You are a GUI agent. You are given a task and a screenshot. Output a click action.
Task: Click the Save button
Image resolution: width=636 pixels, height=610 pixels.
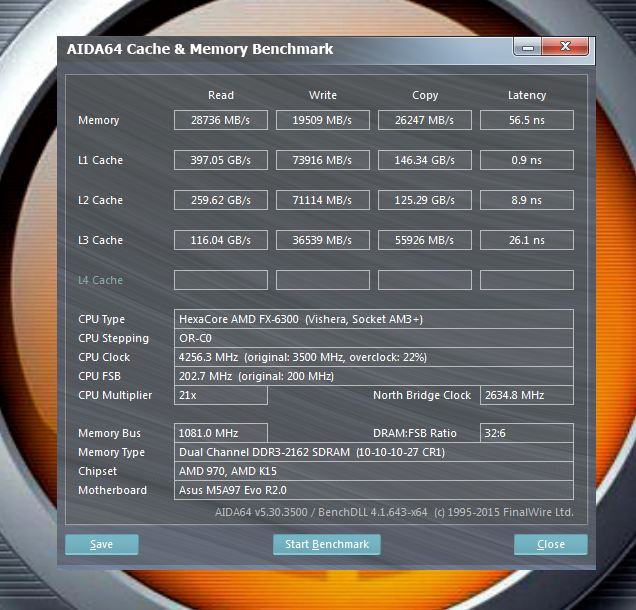tap(101, 544)
